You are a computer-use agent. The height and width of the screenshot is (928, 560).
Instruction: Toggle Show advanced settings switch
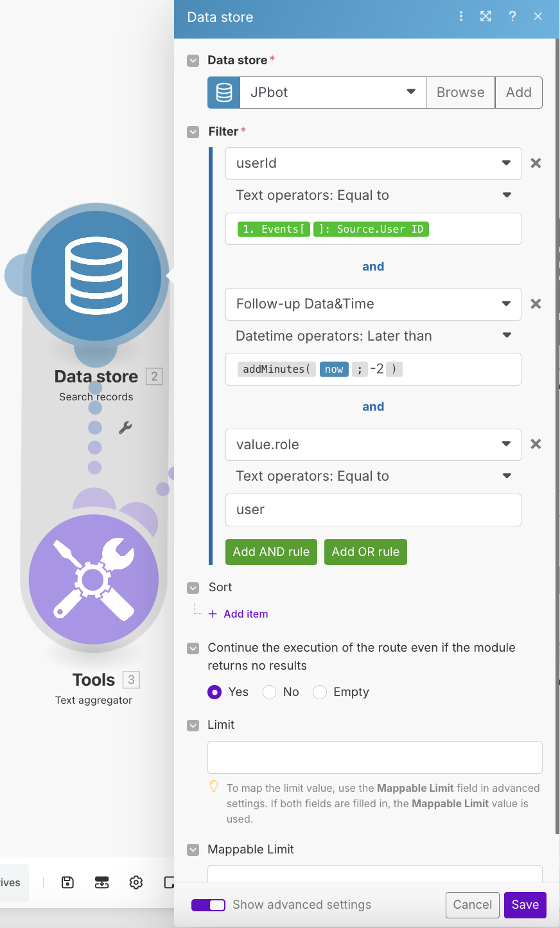point(208,905)
